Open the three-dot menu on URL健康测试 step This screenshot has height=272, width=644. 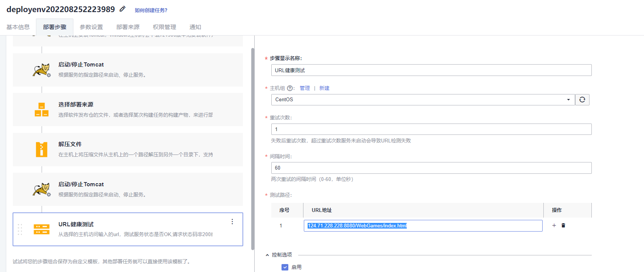[232, 222]
